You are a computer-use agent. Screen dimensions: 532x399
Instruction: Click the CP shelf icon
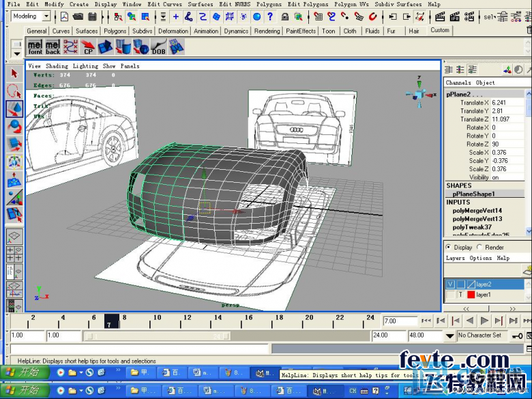(88, 47)
